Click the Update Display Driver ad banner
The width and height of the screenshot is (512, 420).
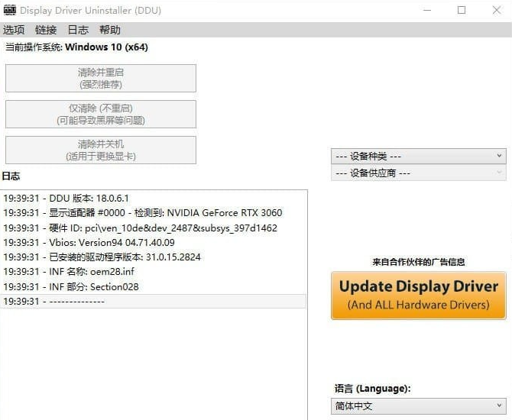pyautogui.click(x=418, y=296)
